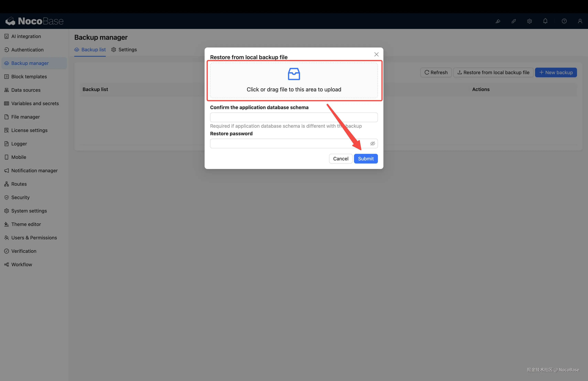Focus the database schema input field
The image size is (588, 381).
click(293, 117)
